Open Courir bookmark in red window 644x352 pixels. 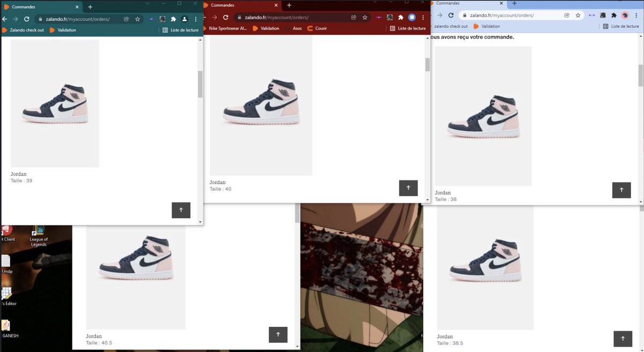pos(317,28)
